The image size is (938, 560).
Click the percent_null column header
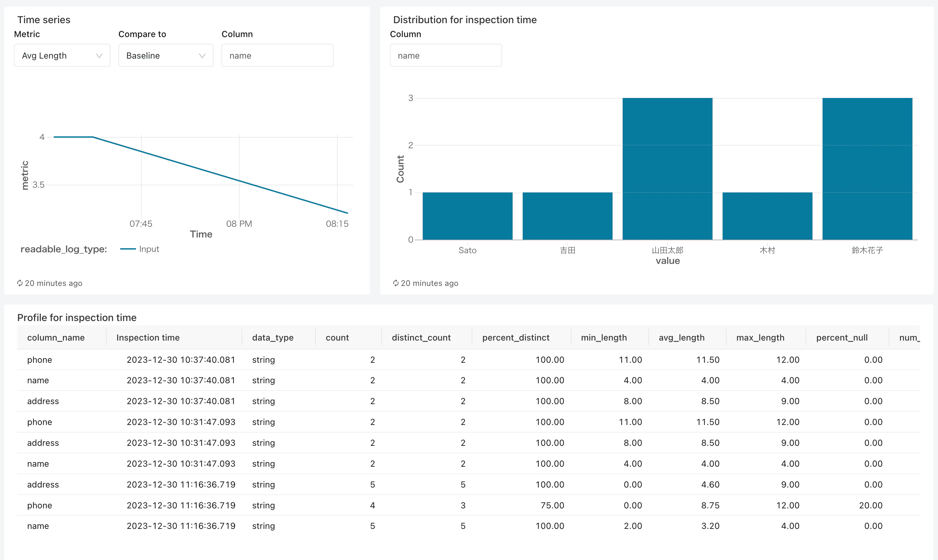click(x=841, y=337)
